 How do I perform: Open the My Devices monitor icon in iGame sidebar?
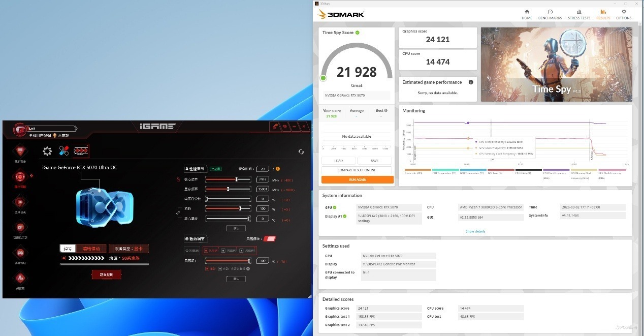[x=20, y=151]
